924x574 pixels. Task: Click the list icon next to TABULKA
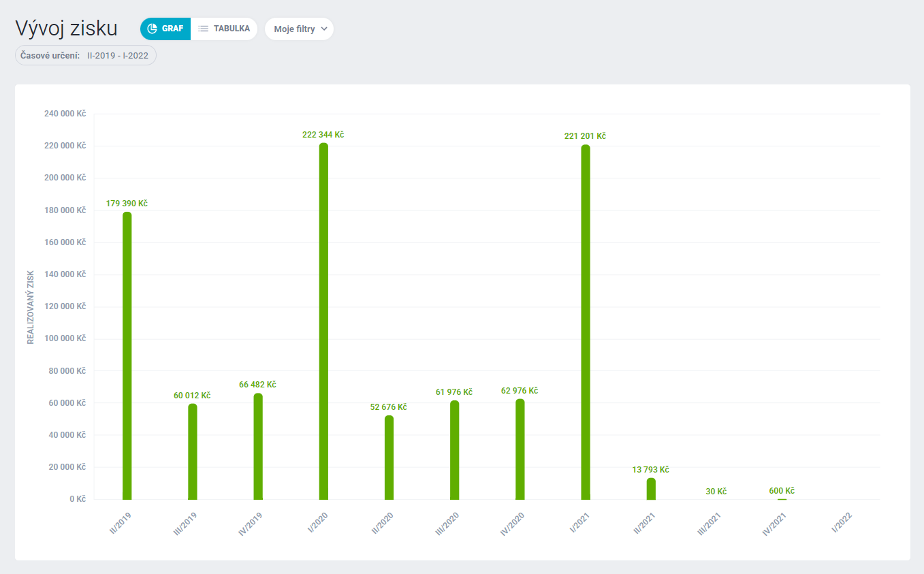tap(203, 29)
